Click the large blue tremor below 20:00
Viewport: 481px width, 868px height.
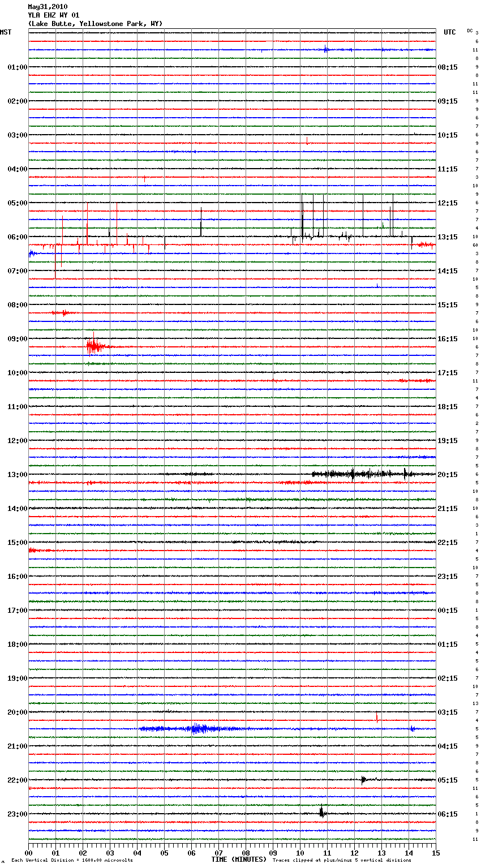tap(195, 729)
